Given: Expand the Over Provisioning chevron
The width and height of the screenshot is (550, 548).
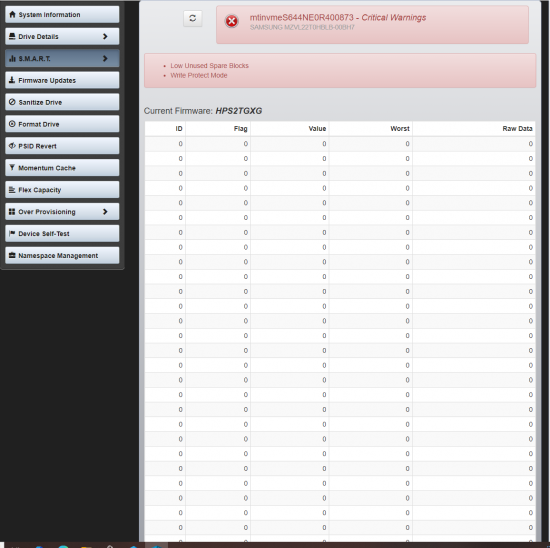Looking at the screenshot, I should coord(105,212).
